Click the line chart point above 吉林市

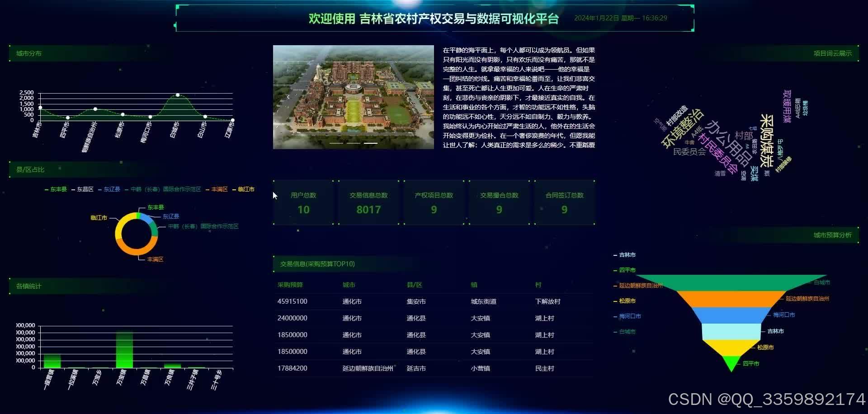pyautogui.click(x=40, y=108)
